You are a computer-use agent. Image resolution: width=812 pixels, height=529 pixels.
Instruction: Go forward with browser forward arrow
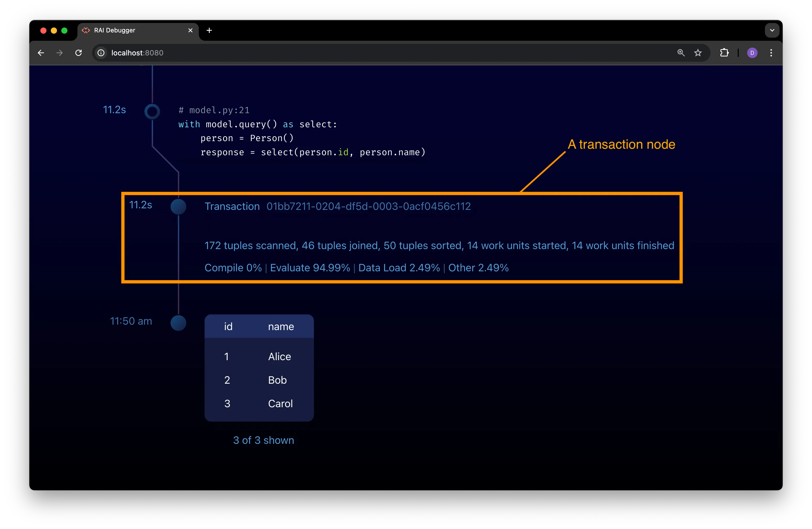60,53
